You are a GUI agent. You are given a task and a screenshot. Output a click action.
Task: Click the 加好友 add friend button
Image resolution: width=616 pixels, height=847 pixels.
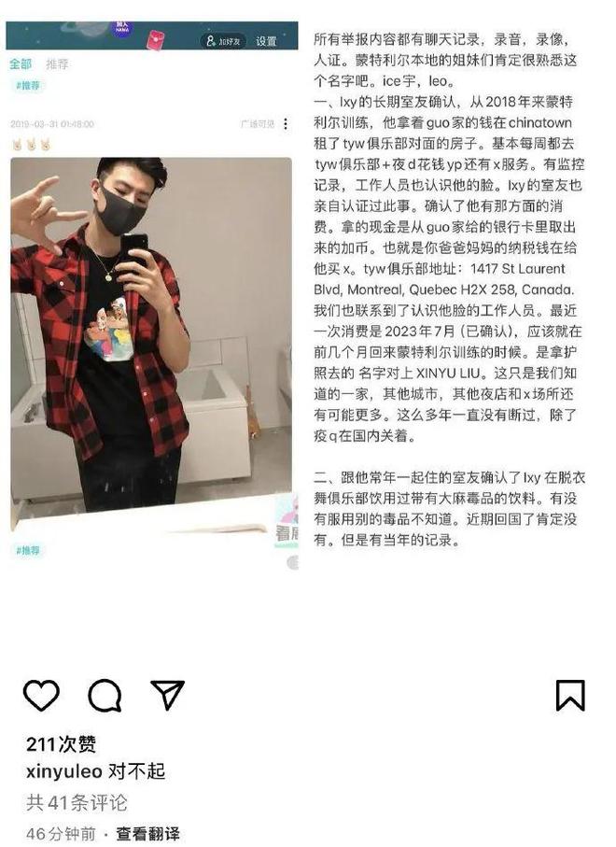223,41
